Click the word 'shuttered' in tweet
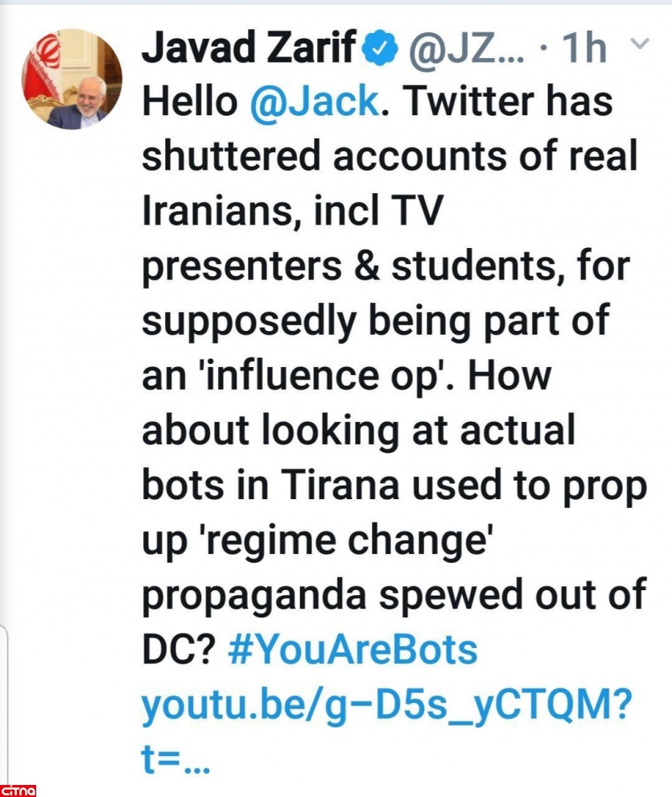Image resolution: width=672 pixels, height=797 pixels. [231, 157]
